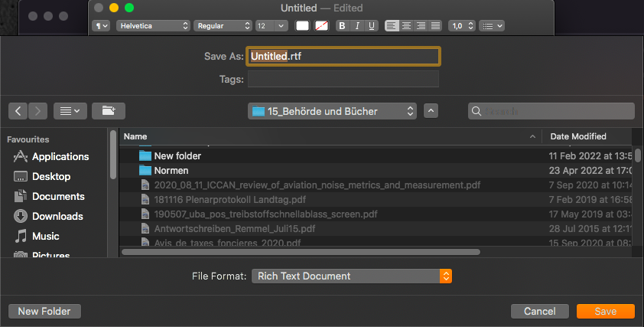644x327 pixels.
Task: Click the New Folder button
Action: (44, 312)
